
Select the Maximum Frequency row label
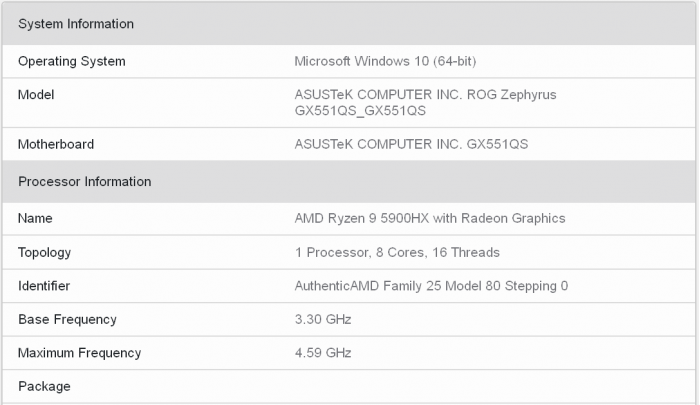[x=80, y=353]
